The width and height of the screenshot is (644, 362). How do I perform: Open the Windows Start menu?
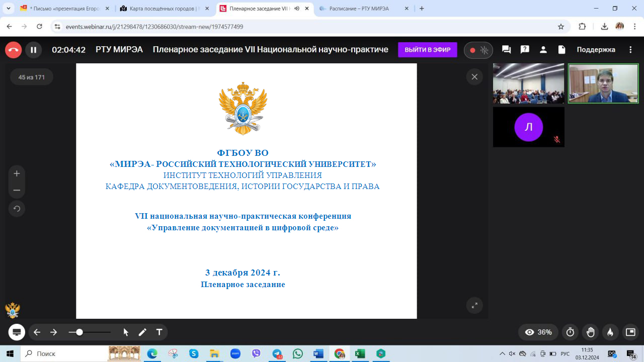[x=10, y=353]
